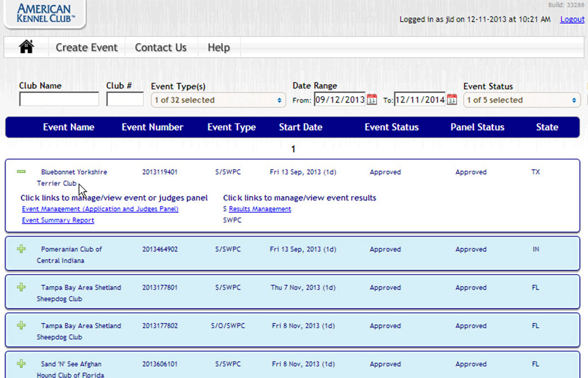
Task: Click the Thu 7 Nov, 2013 (1d) date
Action: [303, 287]
